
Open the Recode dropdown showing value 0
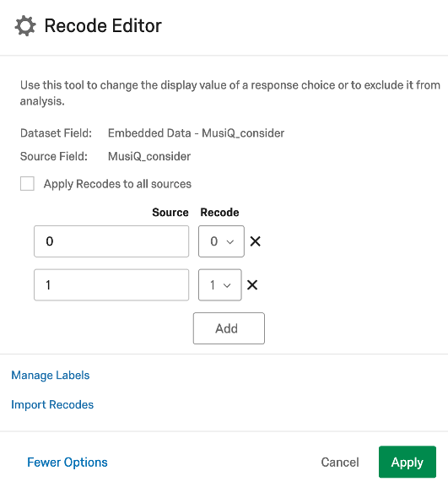(221, 241)
